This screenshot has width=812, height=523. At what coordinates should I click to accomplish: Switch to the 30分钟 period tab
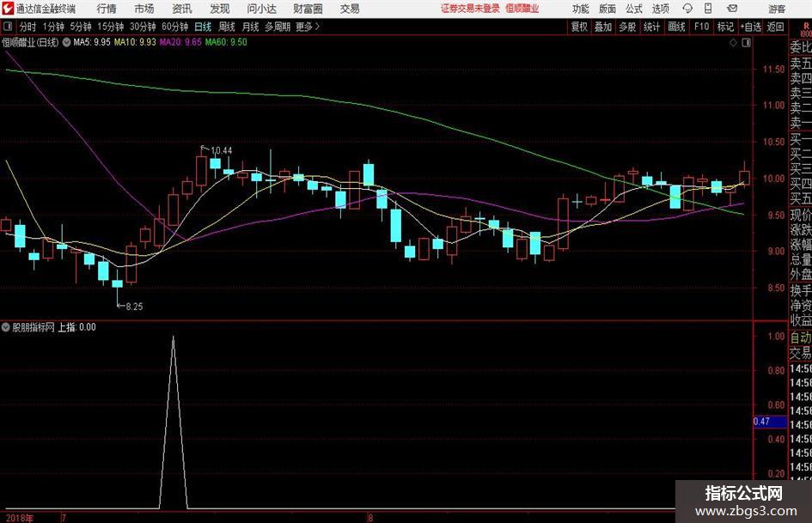[x=143, y=27]
